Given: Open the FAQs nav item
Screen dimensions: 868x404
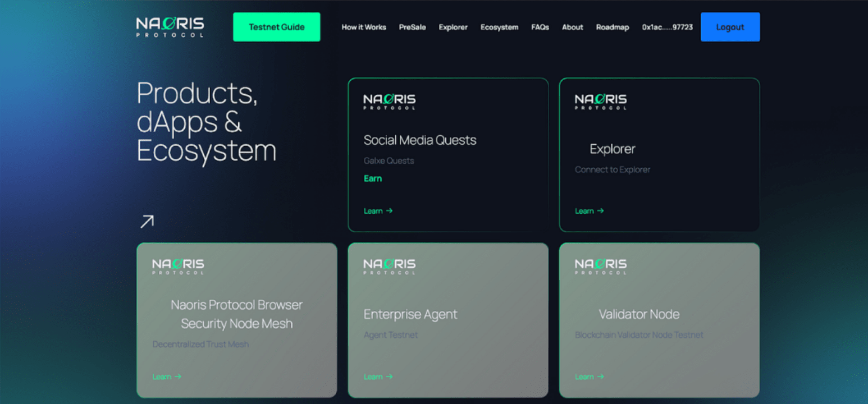Looking at the screenshot, I should click(x=540, y=27).
